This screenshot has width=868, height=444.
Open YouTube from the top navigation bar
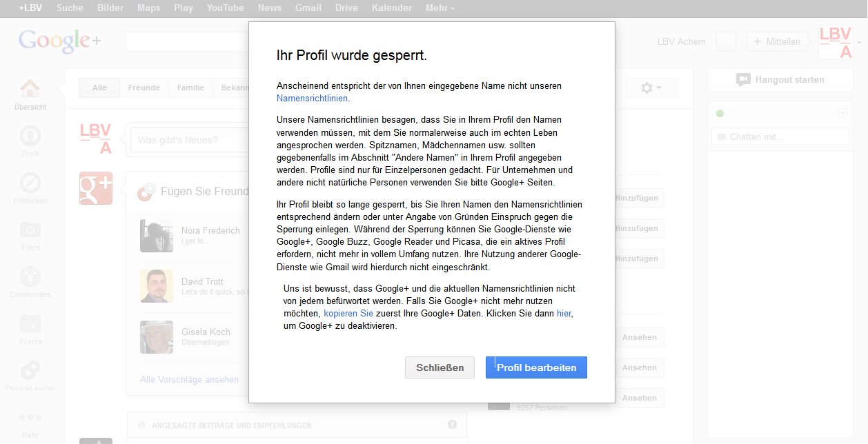[x=225, y=8]
